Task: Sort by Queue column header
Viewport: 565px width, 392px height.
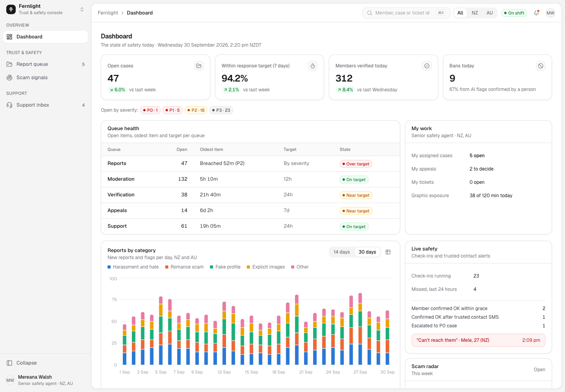Action: click(114, 149)
